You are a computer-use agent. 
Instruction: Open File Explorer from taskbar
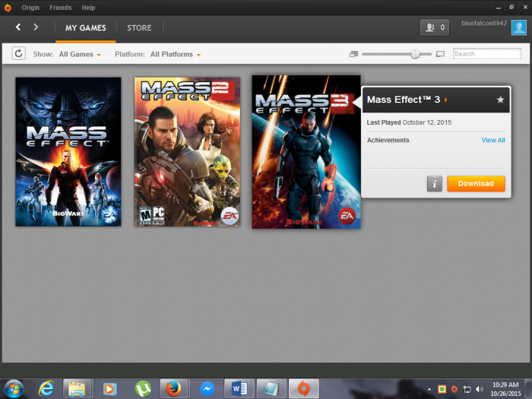tap(77, 389)
